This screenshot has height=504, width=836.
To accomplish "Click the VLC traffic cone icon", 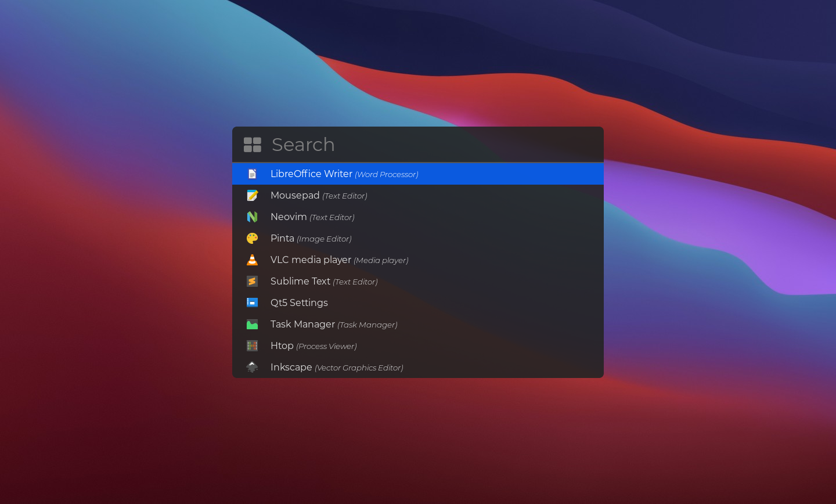I will (252, 260).
